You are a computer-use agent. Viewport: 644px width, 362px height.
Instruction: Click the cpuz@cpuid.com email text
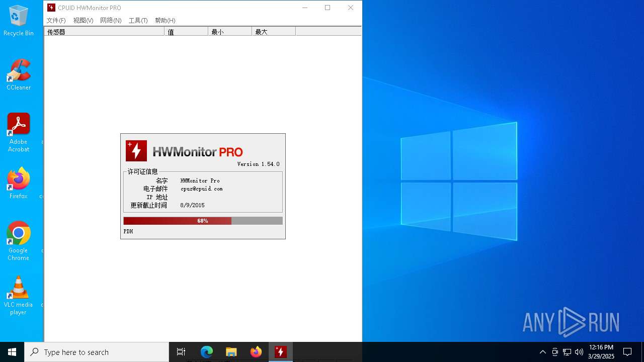[201, 189]
